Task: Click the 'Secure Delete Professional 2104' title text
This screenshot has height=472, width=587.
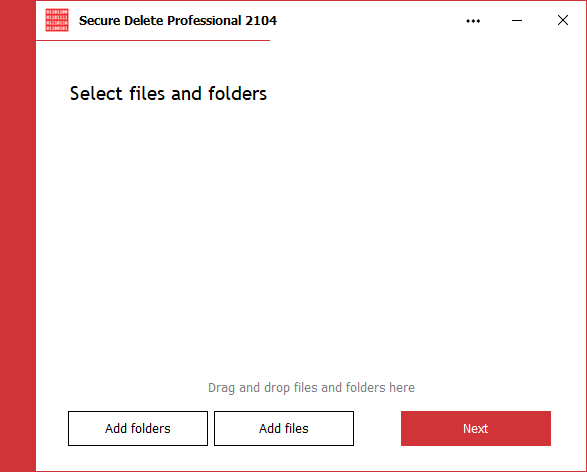Action: 178,21
